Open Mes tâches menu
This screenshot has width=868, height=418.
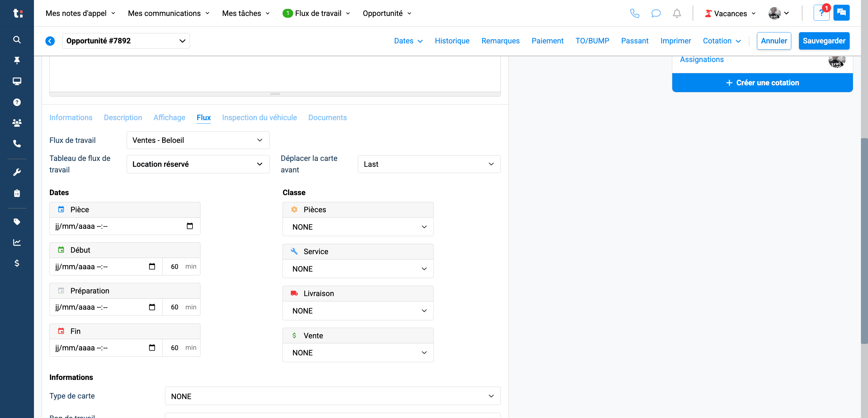click(246, 13)
